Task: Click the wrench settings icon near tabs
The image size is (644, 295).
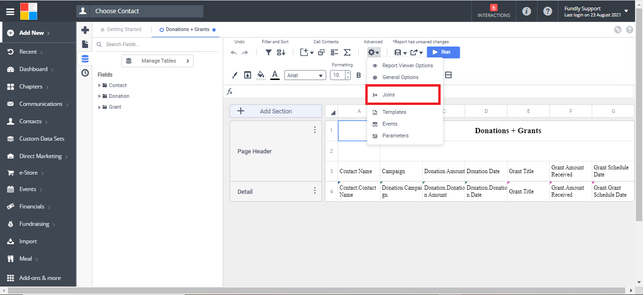Action: [x=618, y=30]
